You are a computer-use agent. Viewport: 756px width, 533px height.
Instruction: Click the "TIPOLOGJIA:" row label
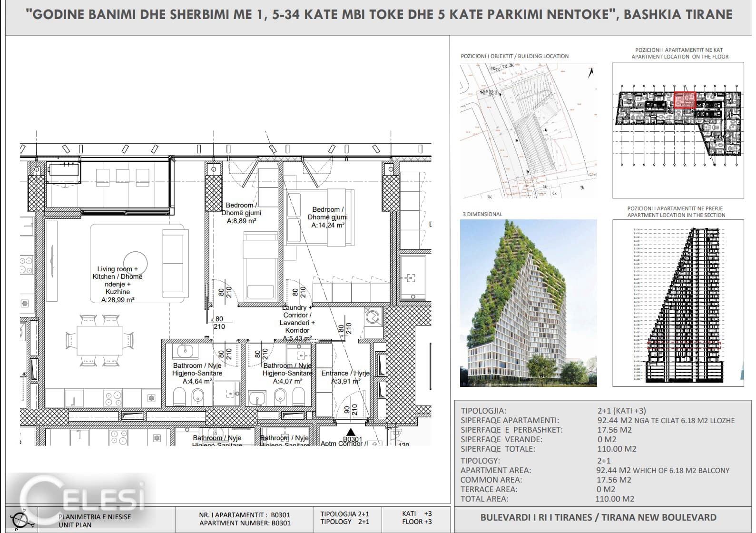point(483,411)
